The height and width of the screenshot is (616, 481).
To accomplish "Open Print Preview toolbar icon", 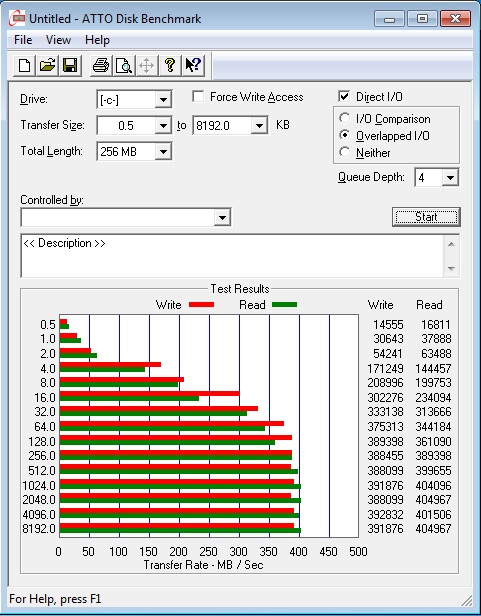I will coord(123,65).
